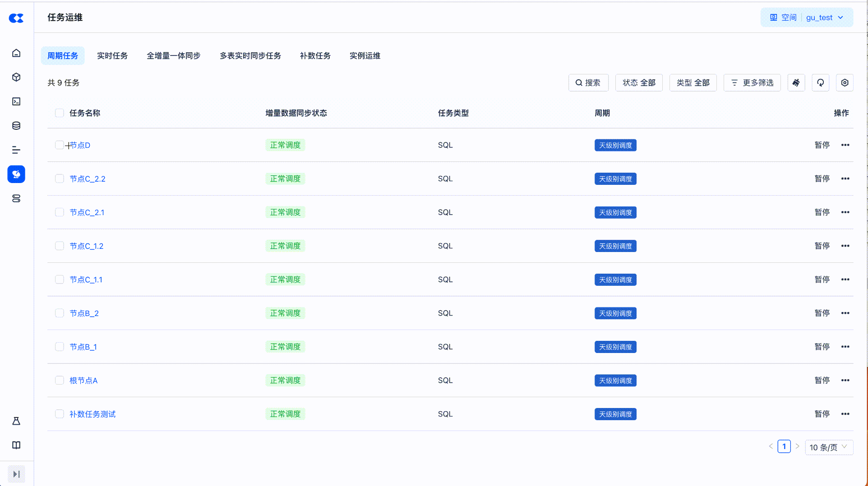868x486 pixels.
Task: Open the terminal console icon in the sidebar
Action: 16,101
